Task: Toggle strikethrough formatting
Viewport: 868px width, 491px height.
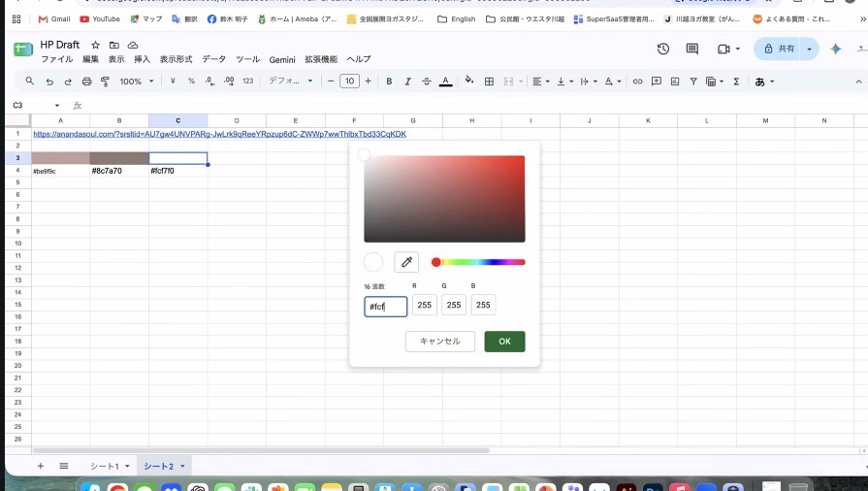Action: tap(427, 82)
